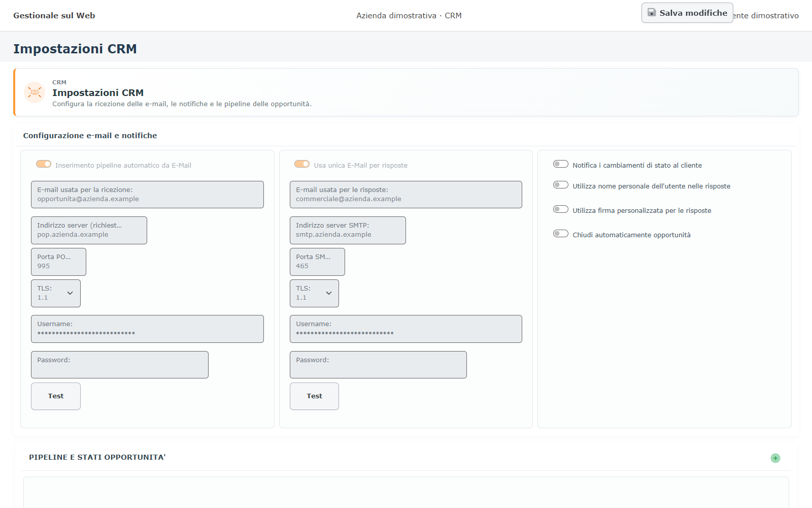Screen dimensions: 812x508
Task: Click the Porta POP 995 field
Action: click(58, 262)
